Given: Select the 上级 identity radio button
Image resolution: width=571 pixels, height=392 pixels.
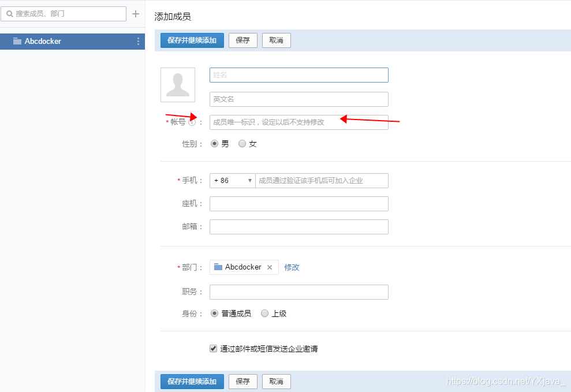Looking at the screenshot, I should (x=265, y=313).
